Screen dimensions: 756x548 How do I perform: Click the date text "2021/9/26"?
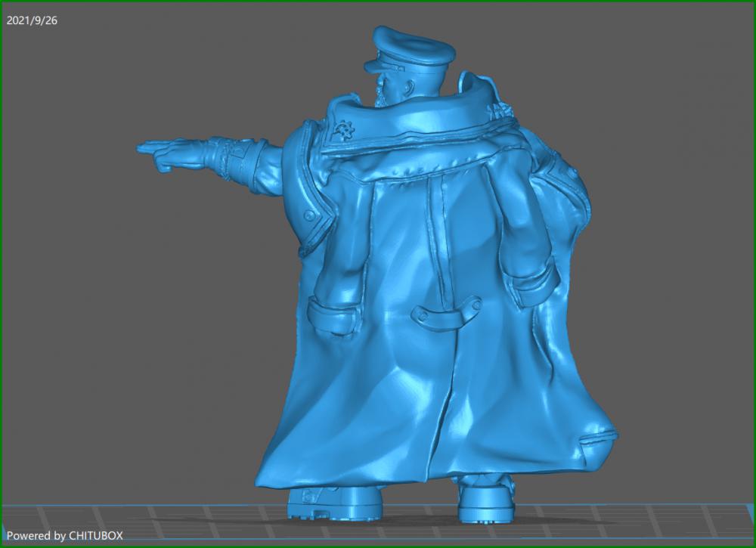coord(32,20)
